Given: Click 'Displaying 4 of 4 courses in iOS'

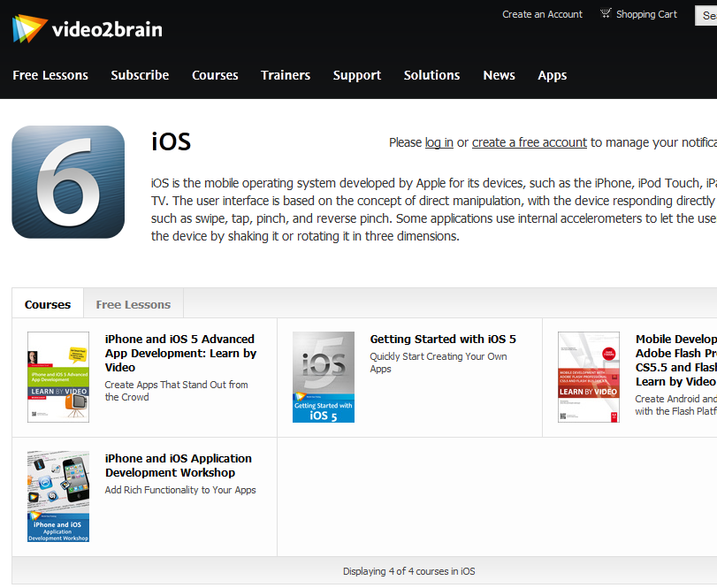Looking at the screenshot, I should (x=409, y=571).
